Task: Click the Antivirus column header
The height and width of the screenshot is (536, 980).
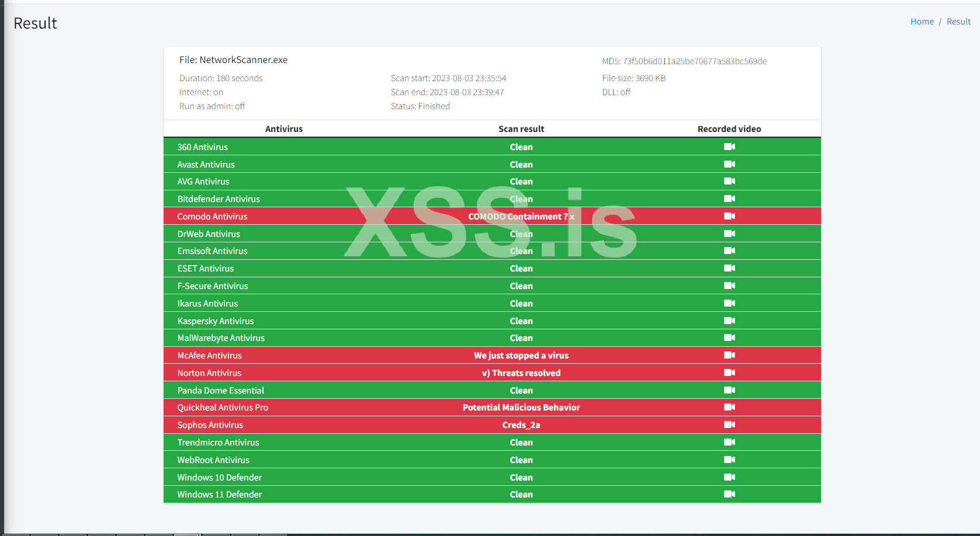Action: 284,129
